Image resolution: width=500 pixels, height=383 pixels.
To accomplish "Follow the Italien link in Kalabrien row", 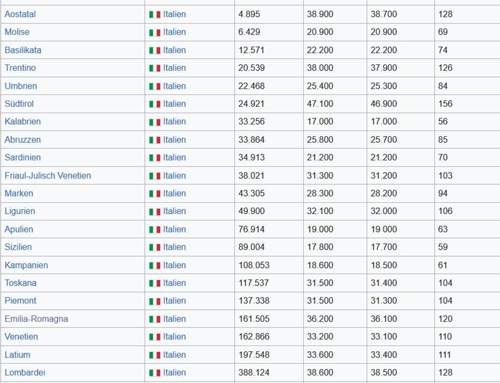I will point(174,121).
